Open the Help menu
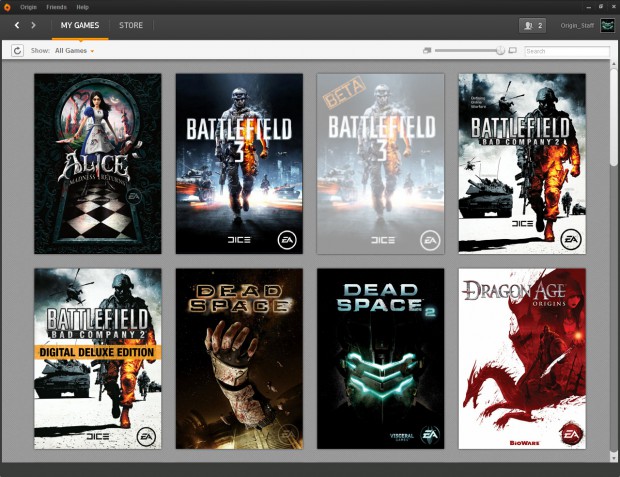 click(82, 6)
